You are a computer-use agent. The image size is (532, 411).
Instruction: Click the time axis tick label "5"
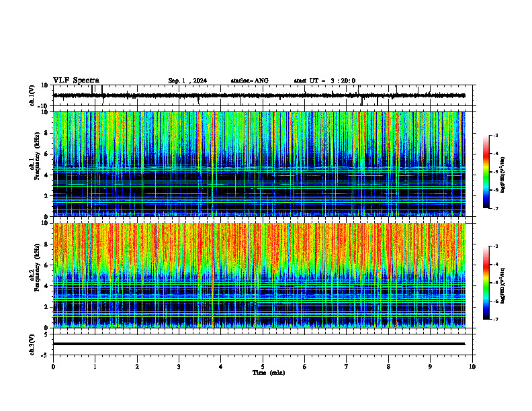(263, 367)
